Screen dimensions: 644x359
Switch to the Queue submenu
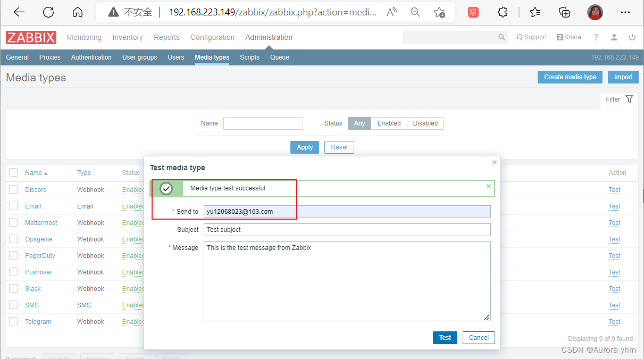[x=280, y=57]
